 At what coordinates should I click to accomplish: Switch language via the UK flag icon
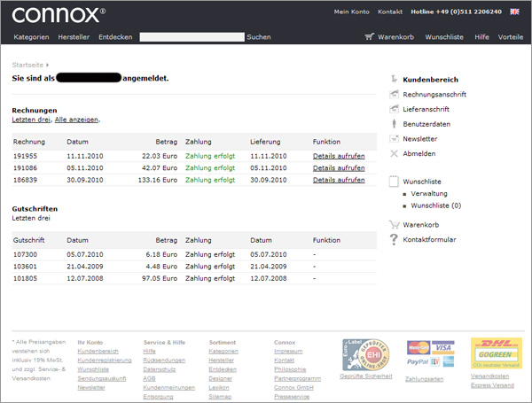coord(514,12)
